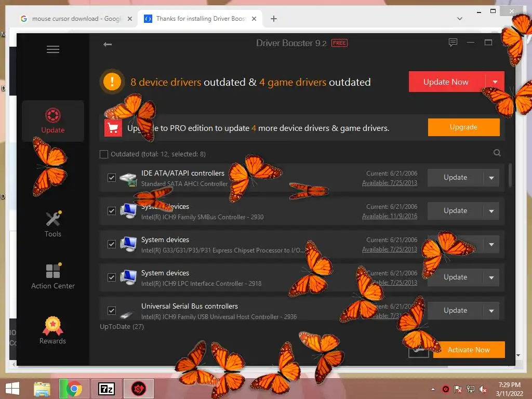Screen dimensions: 532x399
Task: Close the Thanks for installing Driver Booster tab
Action: pyautogui.click(x=254, y=19)
